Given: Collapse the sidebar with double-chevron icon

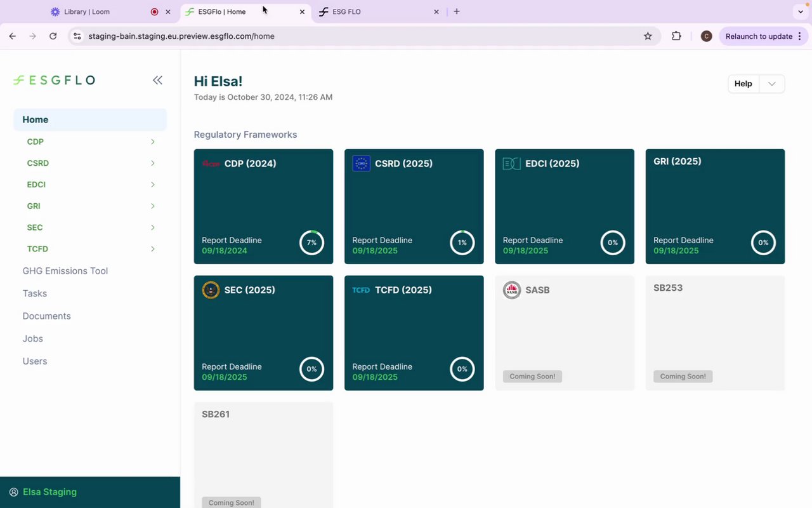Looking at the screenshot, I should [157, 80].
